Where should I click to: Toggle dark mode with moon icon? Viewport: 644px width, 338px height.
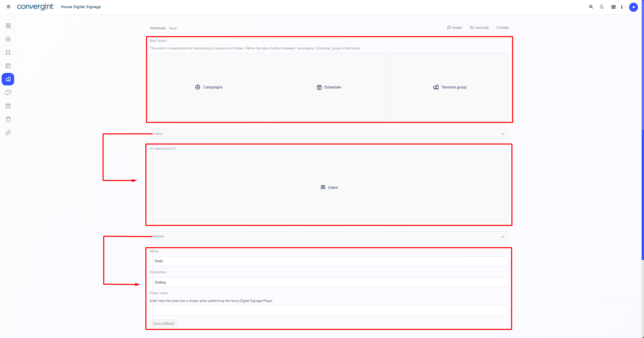(602, 7)
